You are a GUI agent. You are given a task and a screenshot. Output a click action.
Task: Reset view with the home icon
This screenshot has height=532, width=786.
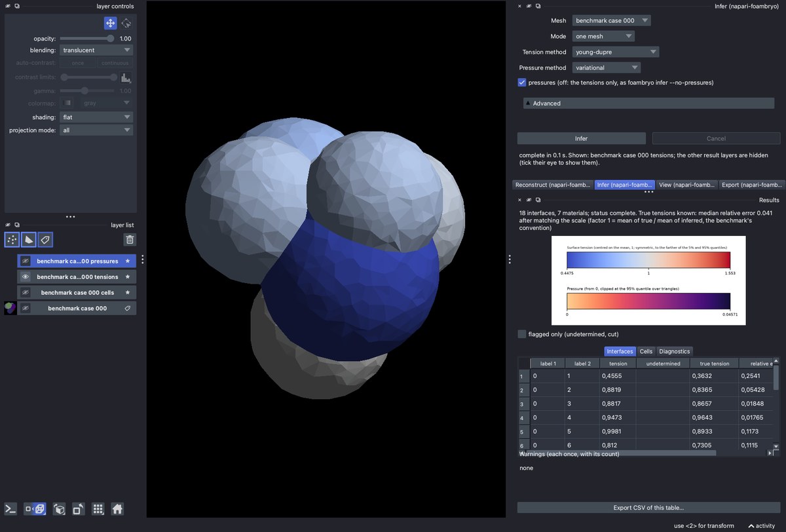pyautogui.click(x=117, y=509)
